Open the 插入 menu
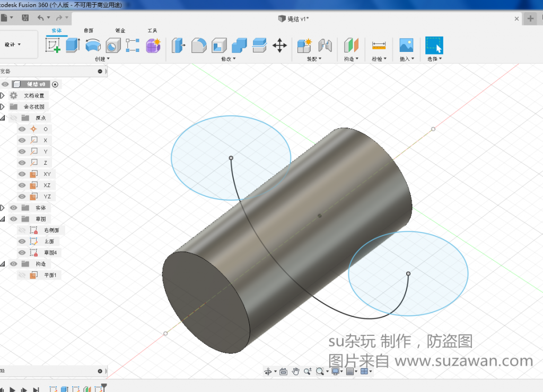Image resolution: width=543 pixels, height=392 pixels. (407, 59)
